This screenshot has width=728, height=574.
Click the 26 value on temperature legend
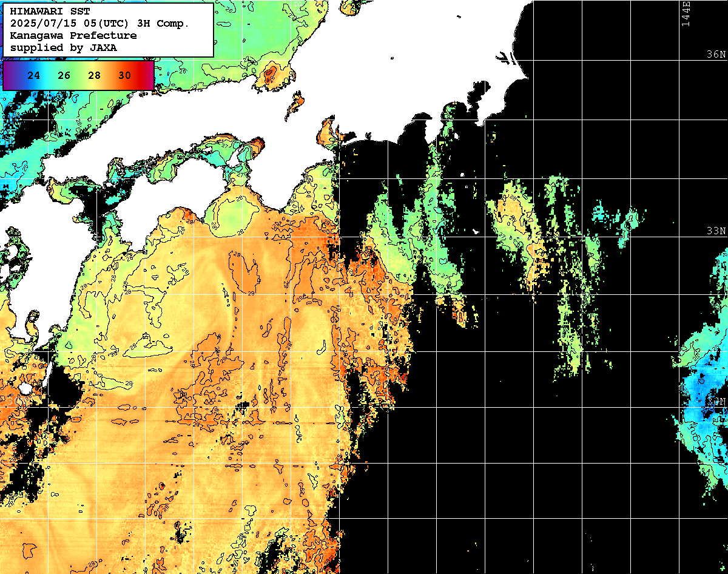tap(64, 75)
